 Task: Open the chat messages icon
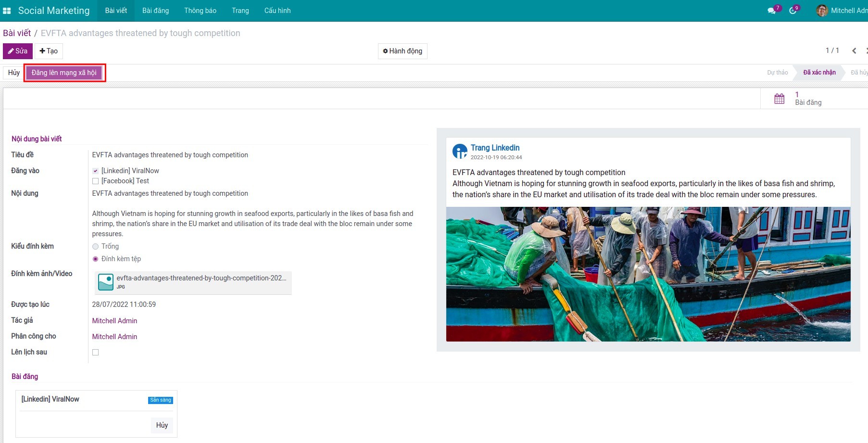(x=772, y=11)
